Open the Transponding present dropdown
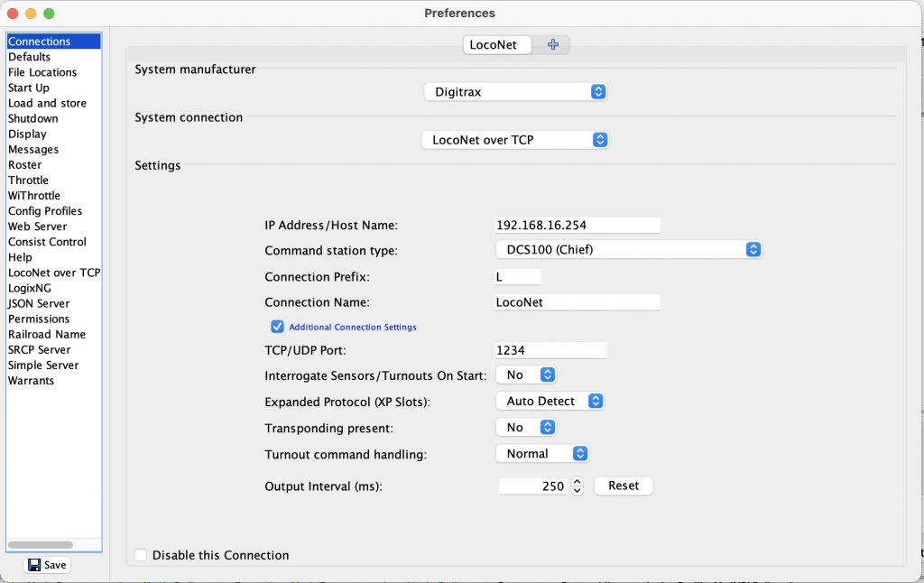The width and height of the screenshot is (924, 583). [525, 428]
